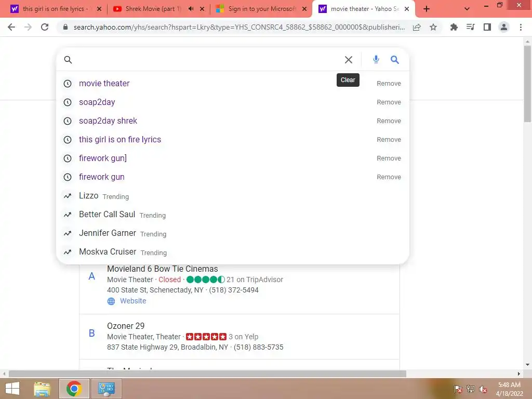Open Chrome's three-dot menu
The image size is (532, 399).
(521, 27)
